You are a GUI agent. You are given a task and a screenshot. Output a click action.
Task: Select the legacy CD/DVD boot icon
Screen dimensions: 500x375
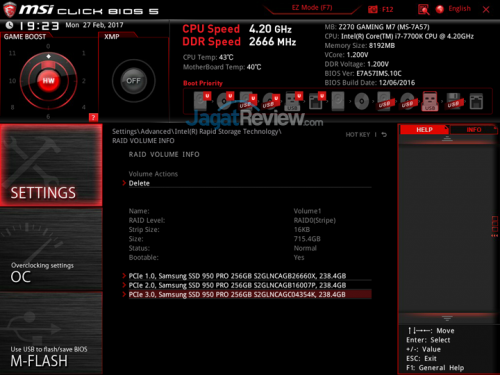tap(362, 101)
